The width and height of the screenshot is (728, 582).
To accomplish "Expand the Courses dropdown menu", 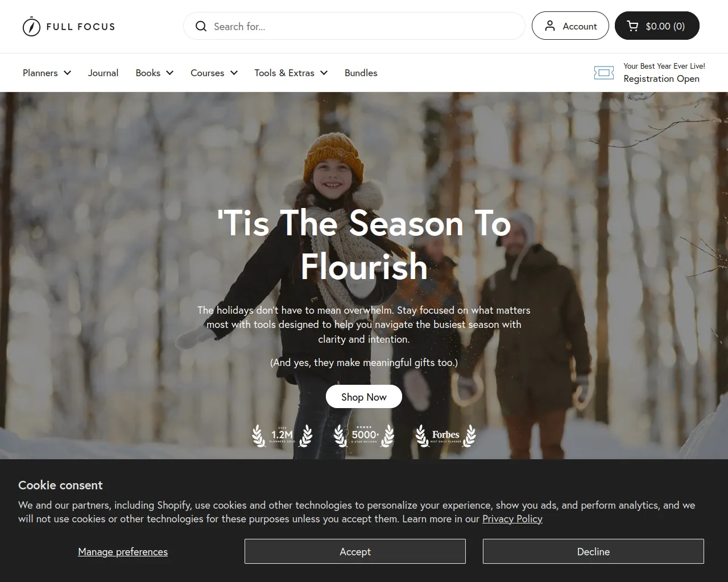I will click(214, 73).
